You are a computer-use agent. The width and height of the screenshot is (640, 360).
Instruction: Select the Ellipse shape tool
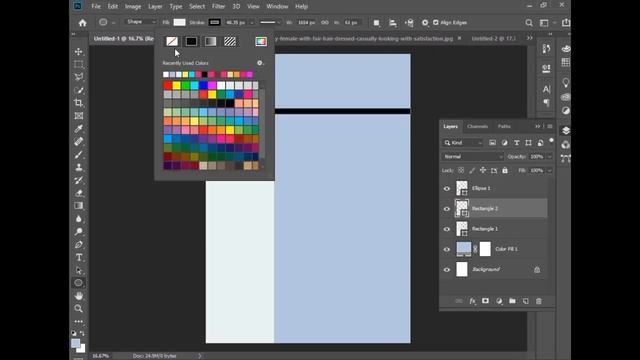tap(79, 283)
